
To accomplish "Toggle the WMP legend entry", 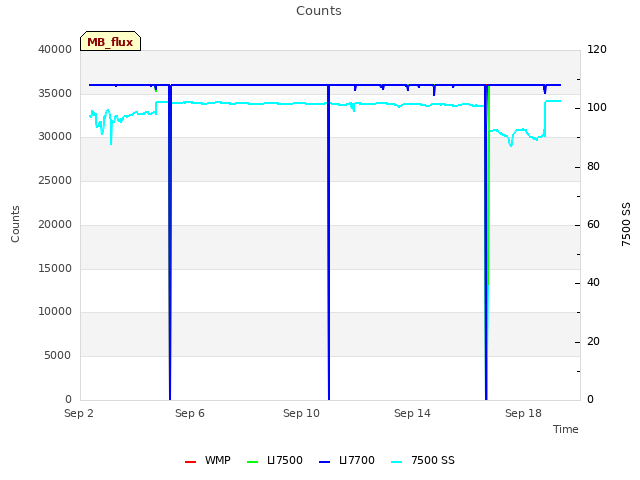I will [x=208, y=460].
